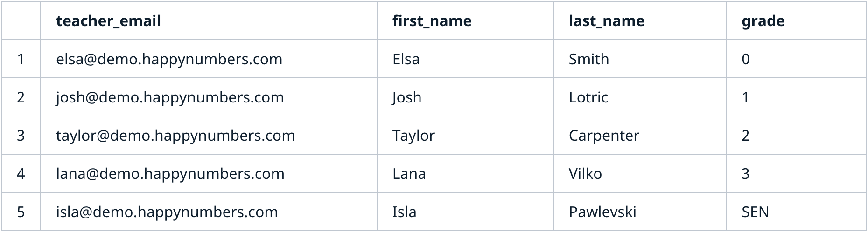868x232 pixels.
Task: Click the last name cell Pawlevski
Action: 602,212
